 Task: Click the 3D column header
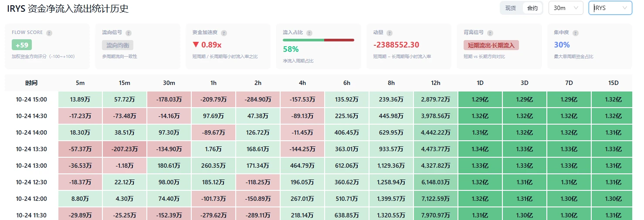(525, 83)
